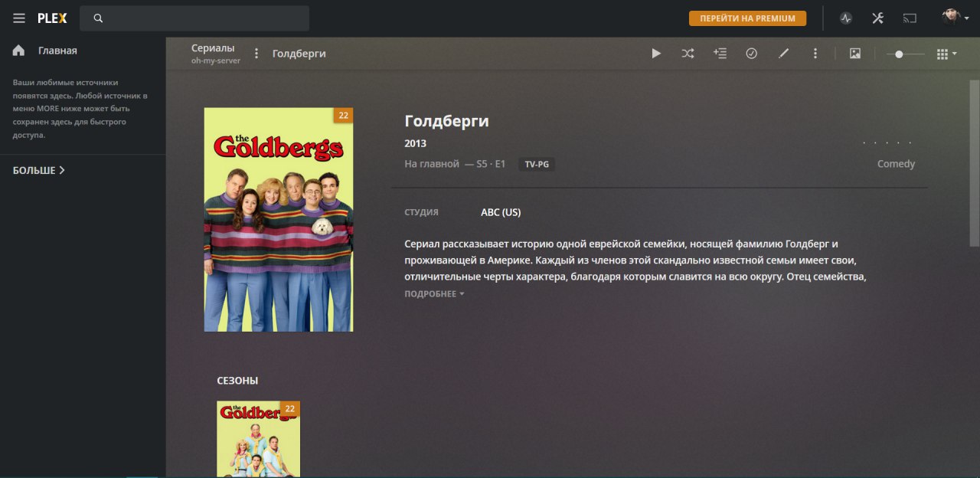Go to Главная in the sidebar
This screenshot has height=478, width=980.
(57, 51)
